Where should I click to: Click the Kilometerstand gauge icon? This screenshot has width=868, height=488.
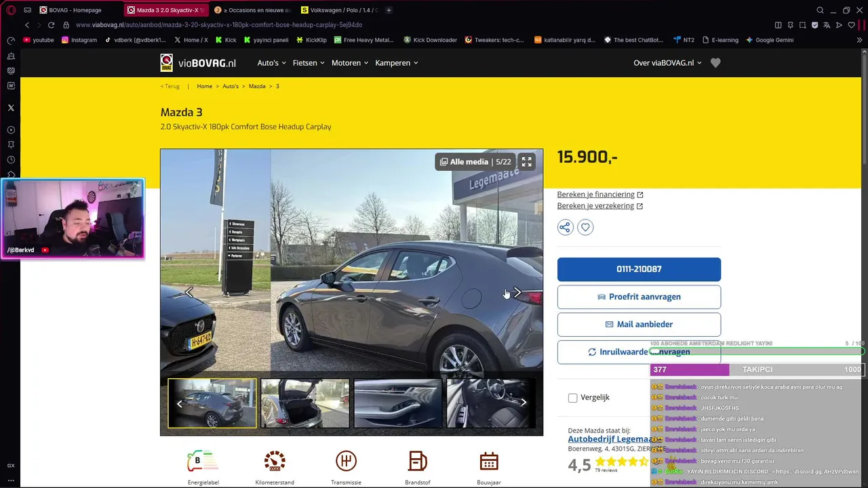(x=275, y=462)
